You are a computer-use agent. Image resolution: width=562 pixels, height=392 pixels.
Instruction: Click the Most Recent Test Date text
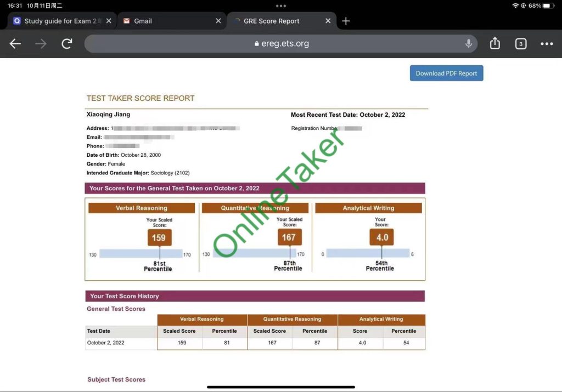[348, 115]
